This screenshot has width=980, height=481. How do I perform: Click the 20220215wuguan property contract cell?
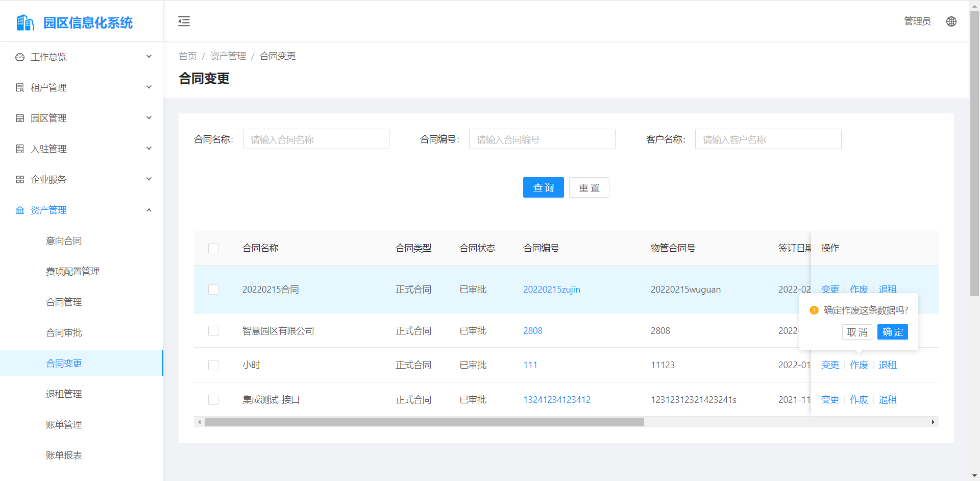(x=685, y=290)
